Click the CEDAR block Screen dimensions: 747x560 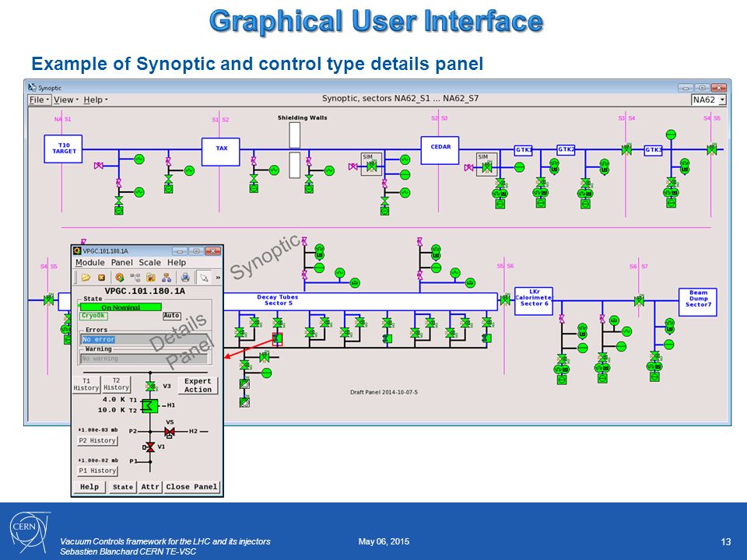point(440,150)
